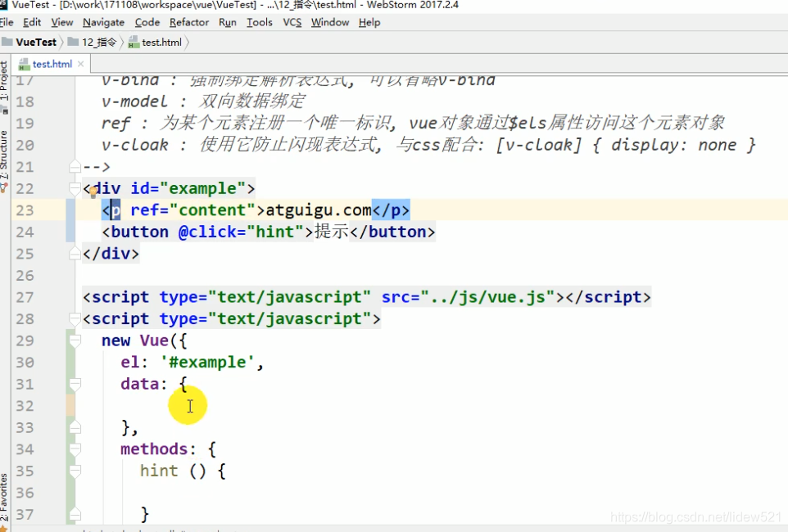Image resolution: width=788 pixels, height=532 pixels.
Task: Collapse the fold marker on line 37
Action: (x=75, y=515)
